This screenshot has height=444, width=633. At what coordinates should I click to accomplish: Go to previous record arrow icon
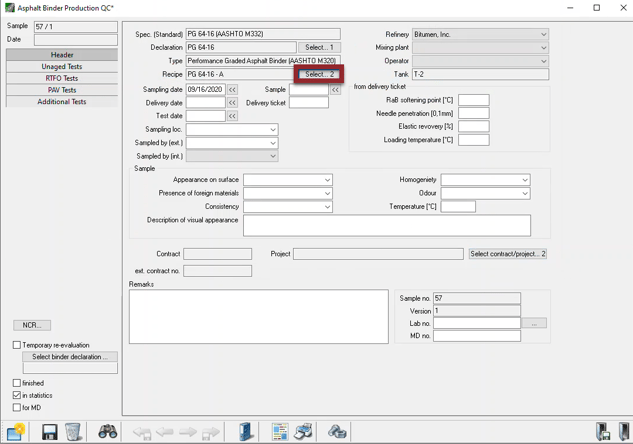165,432
